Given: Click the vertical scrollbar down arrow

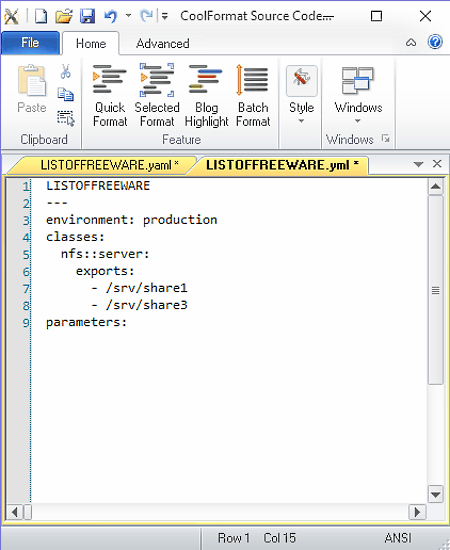Looking at the screenshot, I should (x=435, y=495).
